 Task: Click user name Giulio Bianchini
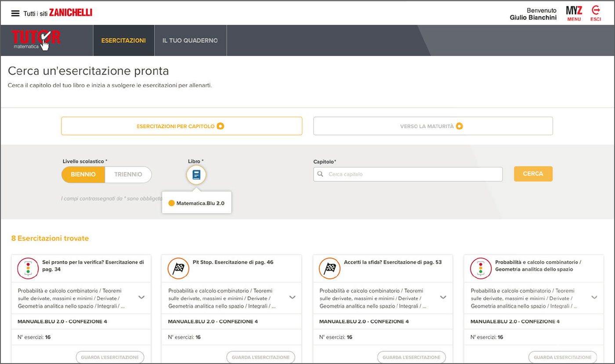[533, 18]
